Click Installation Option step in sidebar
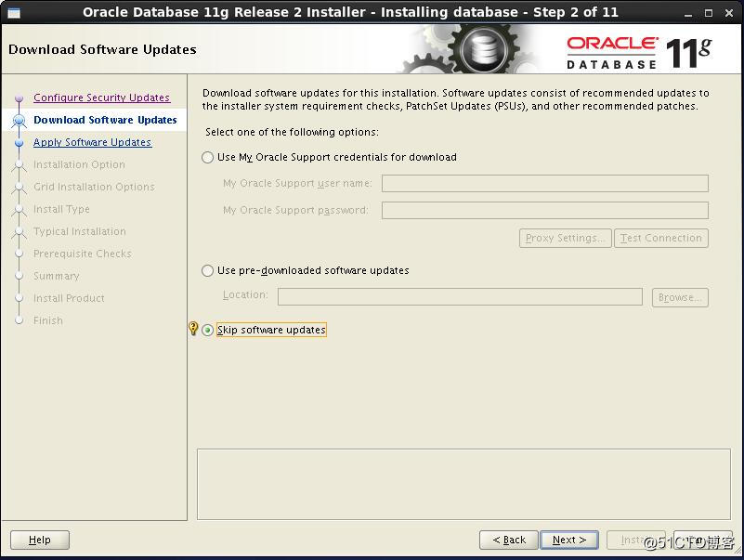 coord(79,164)
